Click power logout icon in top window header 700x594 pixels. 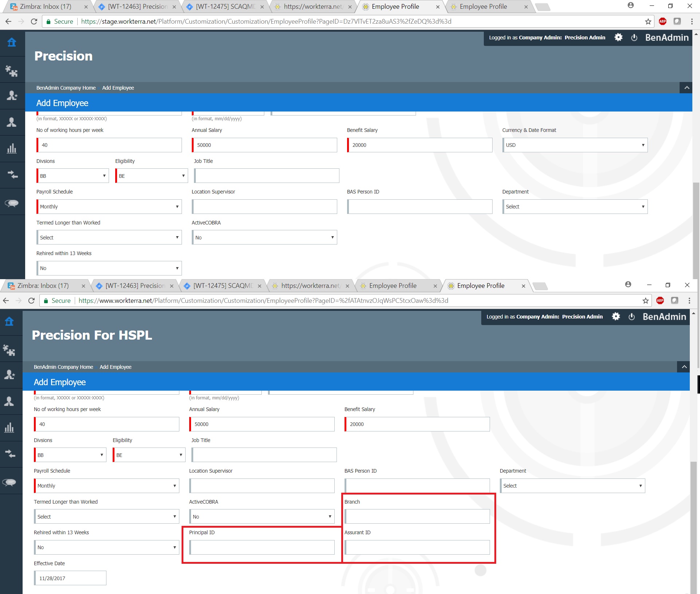click(634, 38)
